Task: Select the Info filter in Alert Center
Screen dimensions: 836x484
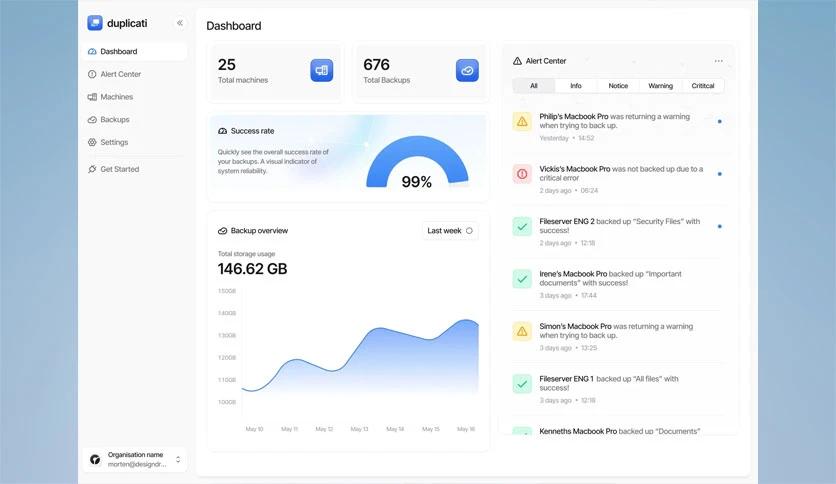Action: click(x=576, y=86)
